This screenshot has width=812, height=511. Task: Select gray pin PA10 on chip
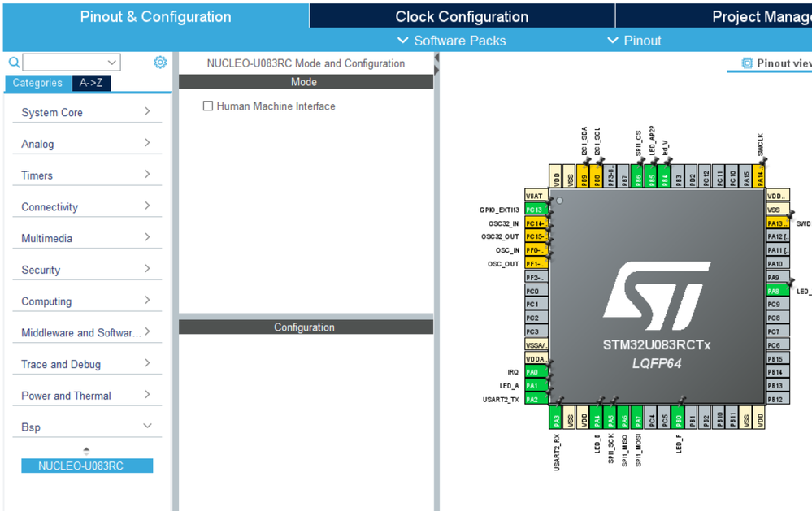[778, 263]
